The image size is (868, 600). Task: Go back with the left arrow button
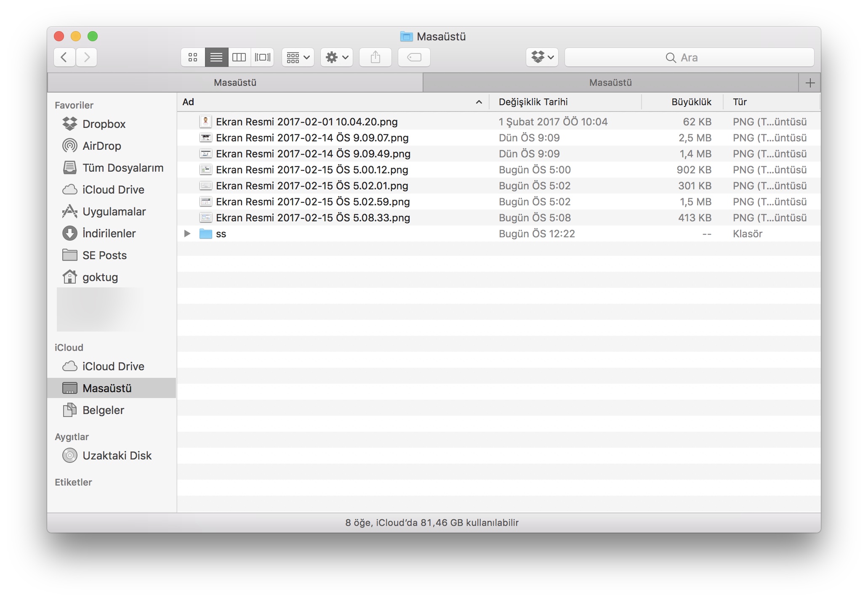(64, 57)
